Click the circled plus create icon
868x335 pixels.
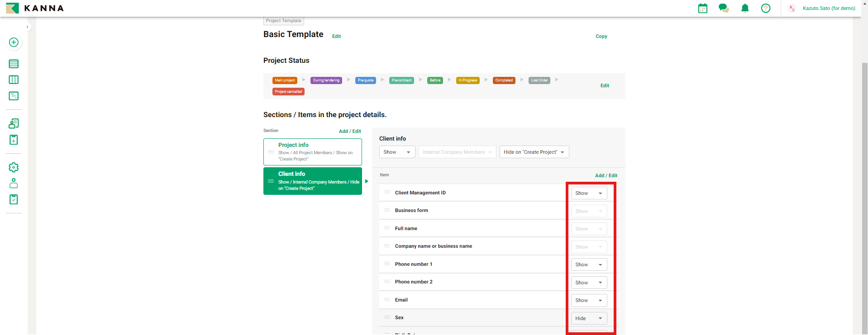tap(14, 42)
